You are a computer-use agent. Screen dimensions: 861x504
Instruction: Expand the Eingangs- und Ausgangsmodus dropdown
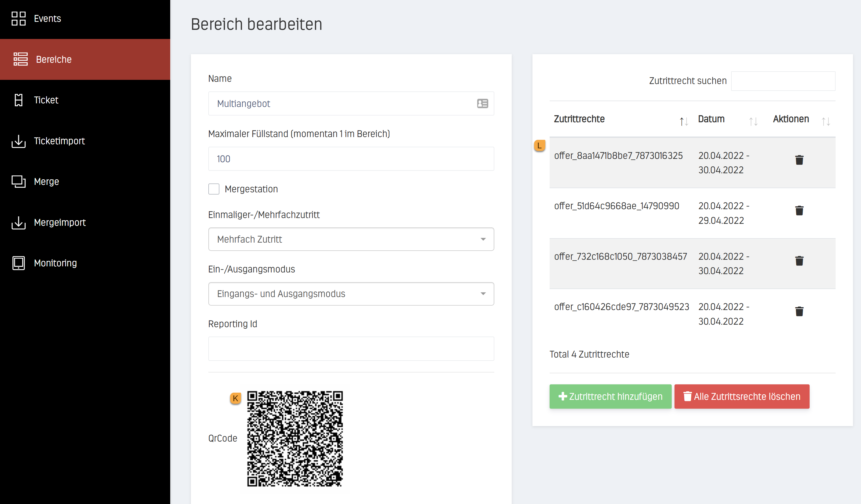click(x=351, y=294)
